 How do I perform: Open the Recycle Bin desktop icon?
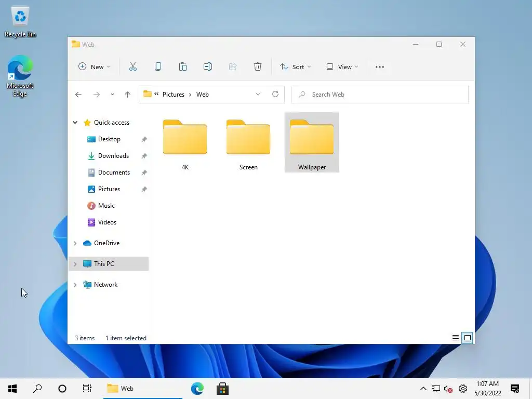[20, 21]
